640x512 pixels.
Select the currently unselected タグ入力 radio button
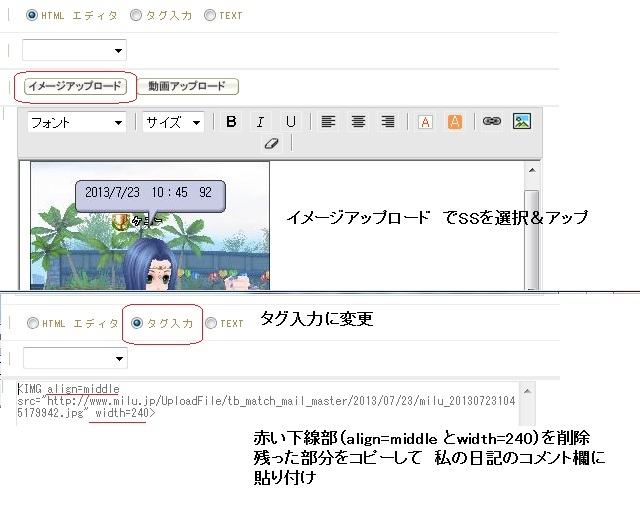click(x=138, y=16)
